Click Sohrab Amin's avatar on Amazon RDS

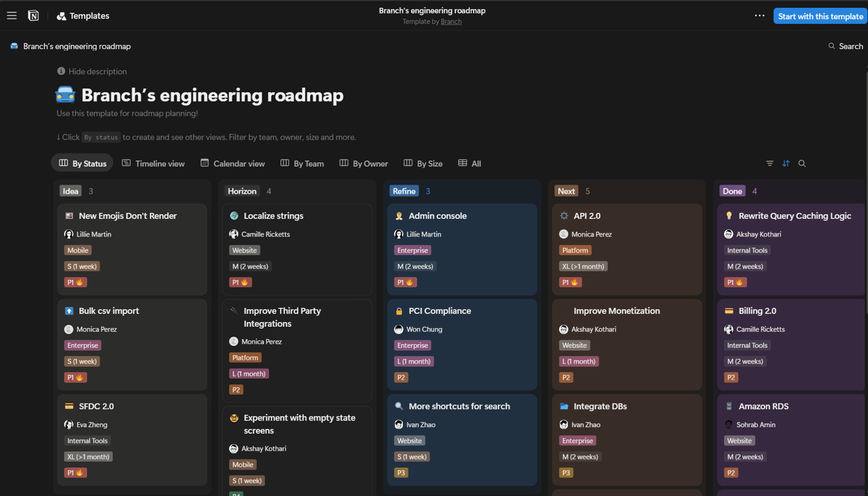[x=729, y=424]
